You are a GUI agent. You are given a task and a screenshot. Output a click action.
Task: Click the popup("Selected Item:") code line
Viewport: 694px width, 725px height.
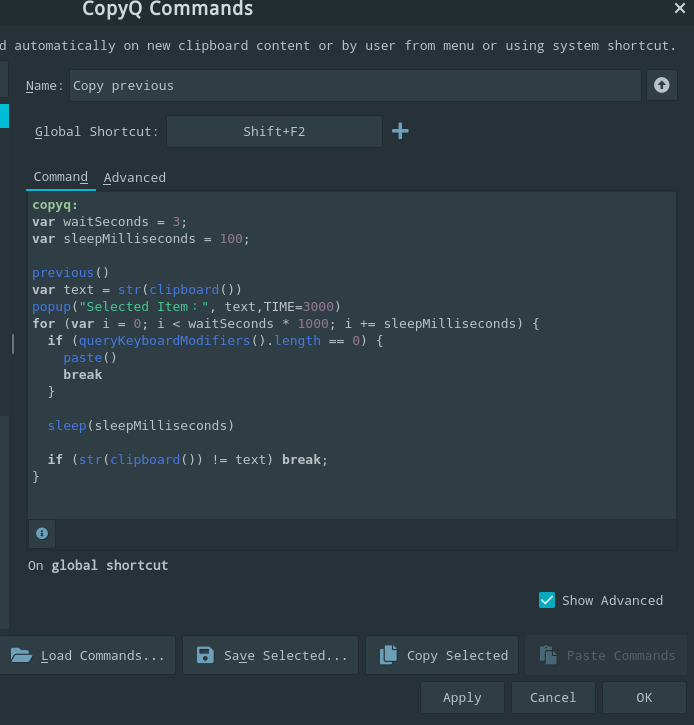point(186,307)
